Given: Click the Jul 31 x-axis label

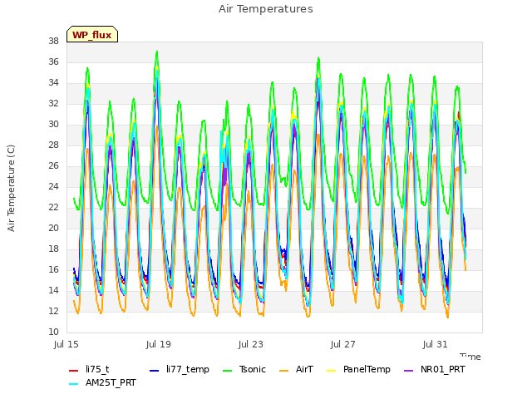Looking at the screenshot, I should [436, 344].
